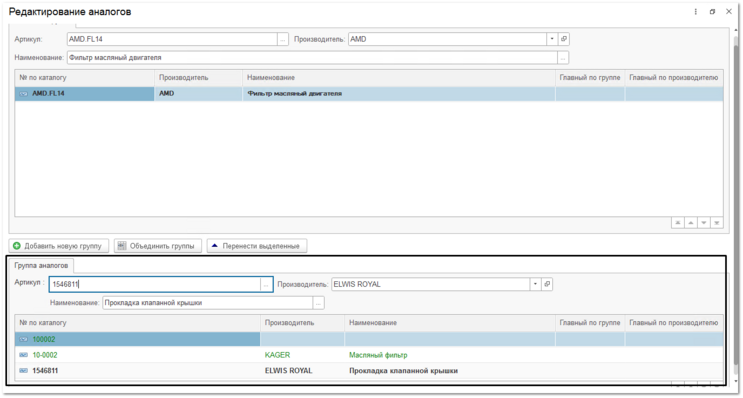The width and height of the screenshot is (743, 398).
Task: Click Добавить новую группу button
Action: 59,246
